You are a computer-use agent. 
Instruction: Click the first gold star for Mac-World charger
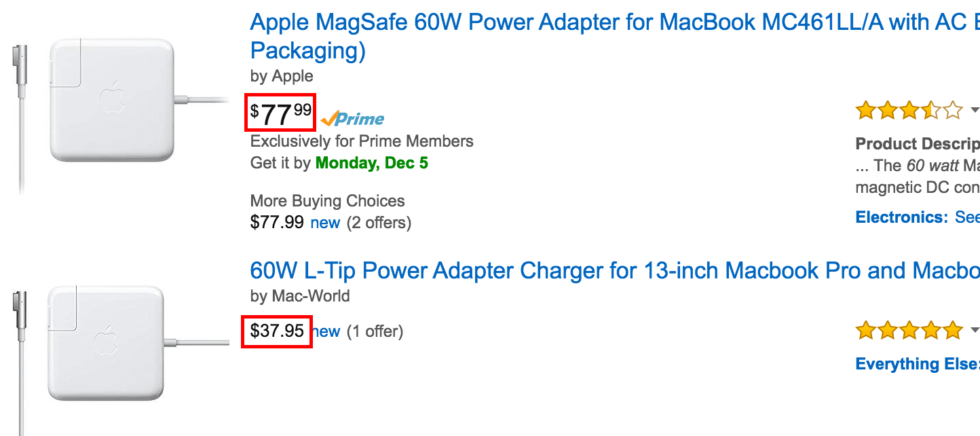[x=866, y=329]
